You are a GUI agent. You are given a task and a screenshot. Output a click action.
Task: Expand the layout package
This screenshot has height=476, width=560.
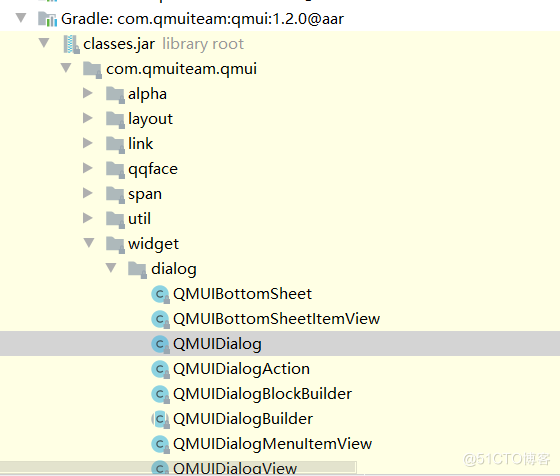click(88, 118)
